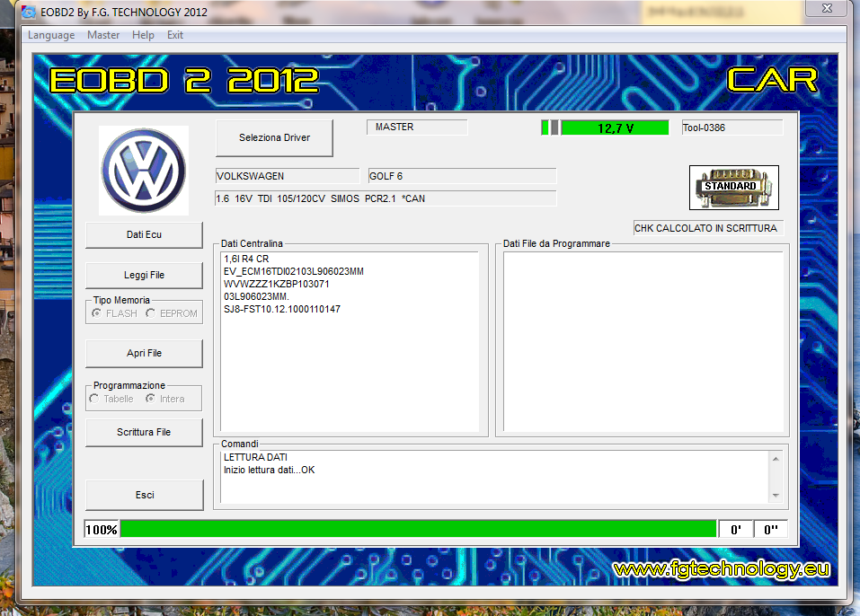Click the VOLKSWAGEN make field

pos(288,176)
